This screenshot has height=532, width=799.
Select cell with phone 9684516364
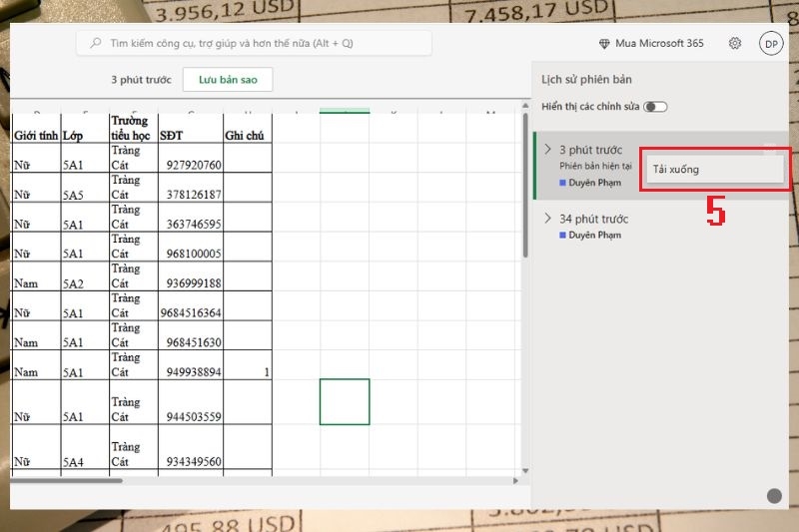[191, 305]
